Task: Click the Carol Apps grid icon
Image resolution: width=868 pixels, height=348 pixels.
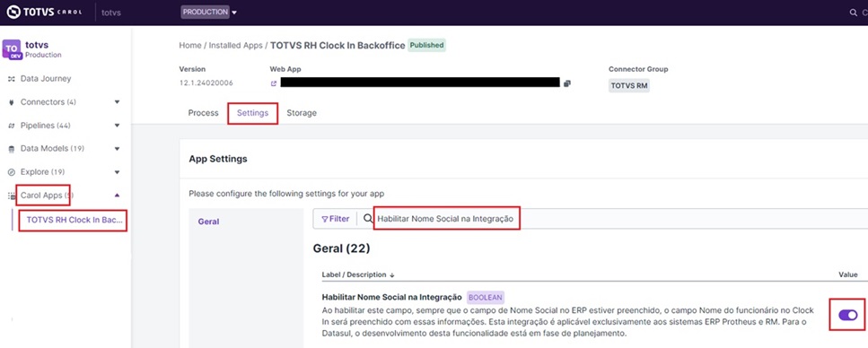Action: click(x=11, y=196)
